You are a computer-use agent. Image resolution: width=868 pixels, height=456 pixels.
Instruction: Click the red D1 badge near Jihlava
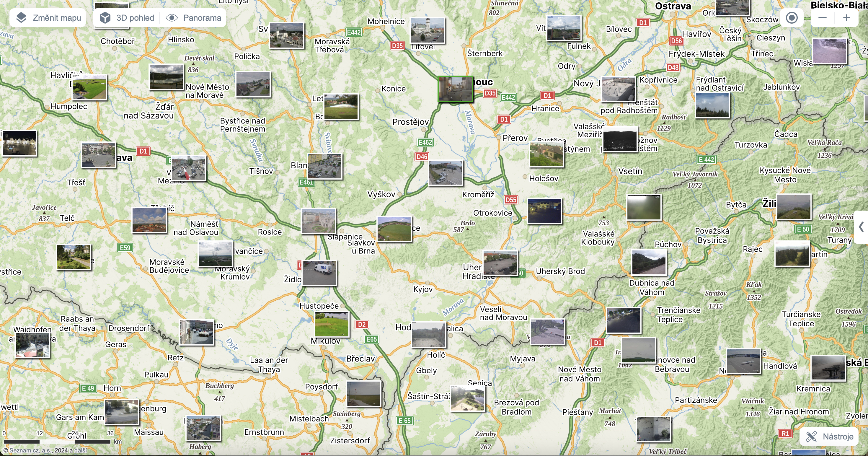coord(143,151)
